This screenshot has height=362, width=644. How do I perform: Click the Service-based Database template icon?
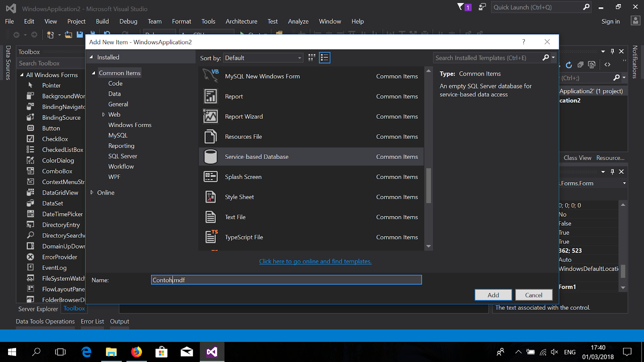point(211,156)
